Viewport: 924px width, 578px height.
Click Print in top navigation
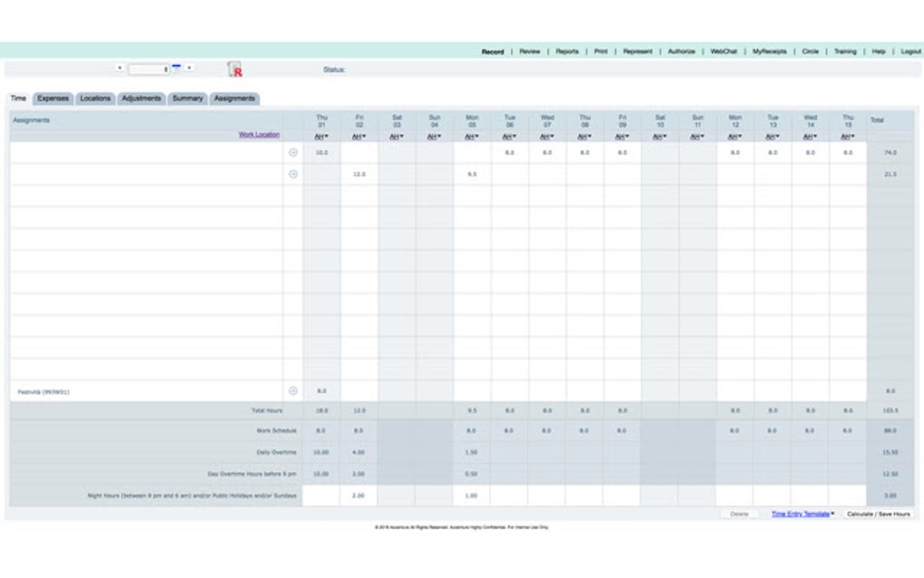coord(601,52)
